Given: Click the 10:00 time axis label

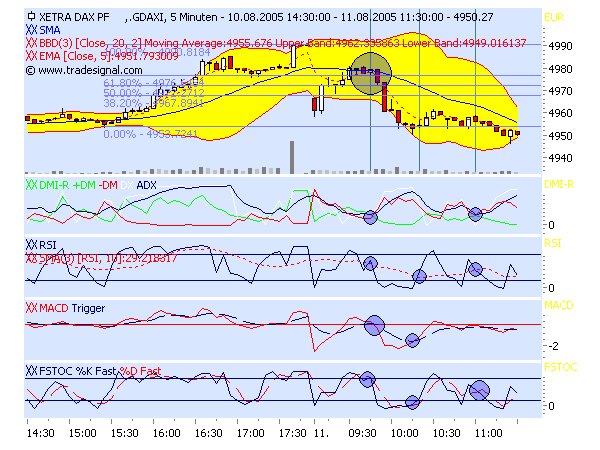Looking at the screenshot, I should (404, 433).
